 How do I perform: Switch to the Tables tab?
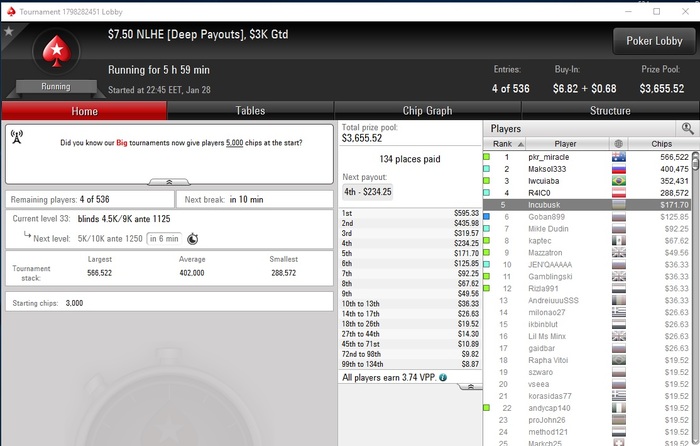click(250, 111)
